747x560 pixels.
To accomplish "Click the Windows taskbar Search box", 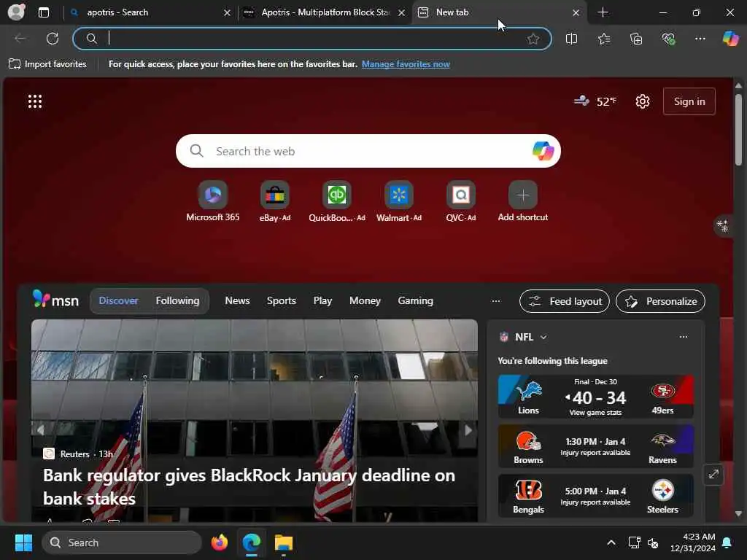I will tap(122, 542).
